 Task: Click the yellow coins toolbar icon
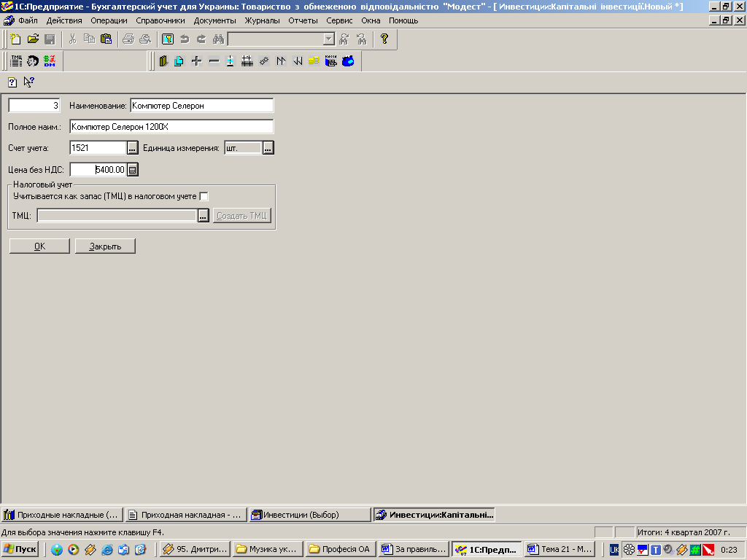point(314,61)
